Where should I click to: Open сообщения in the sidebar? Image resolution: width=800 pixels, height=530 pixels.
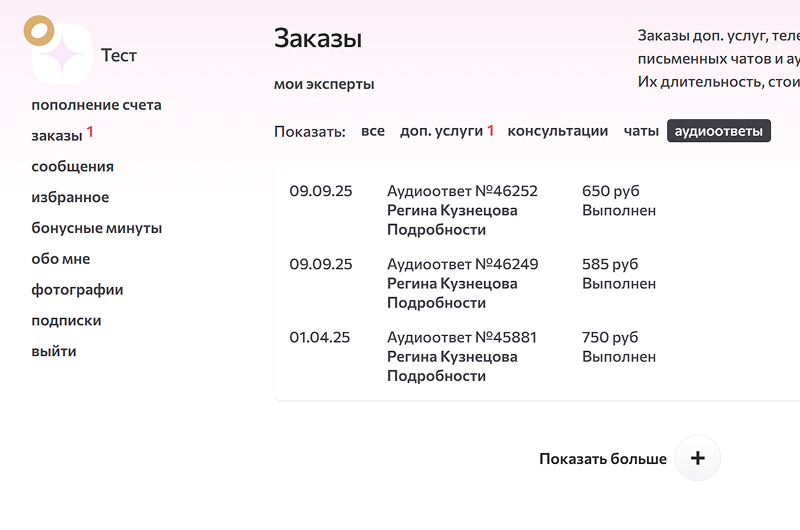(x=72, y=167)
